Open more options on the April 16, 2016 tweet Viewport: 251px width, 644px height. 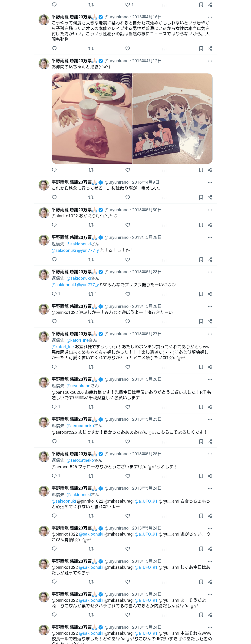(210, 17)
